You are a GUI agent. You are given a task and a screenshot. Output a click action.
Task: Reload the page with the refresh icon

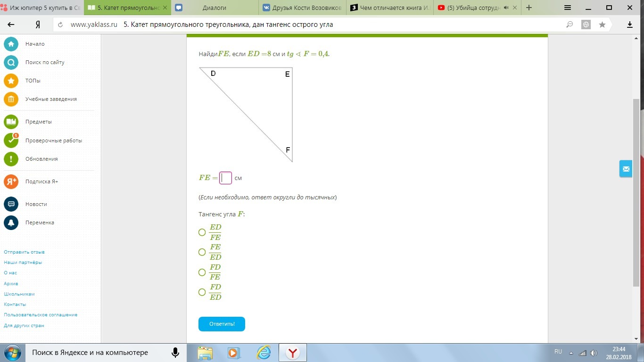(60, 25)
